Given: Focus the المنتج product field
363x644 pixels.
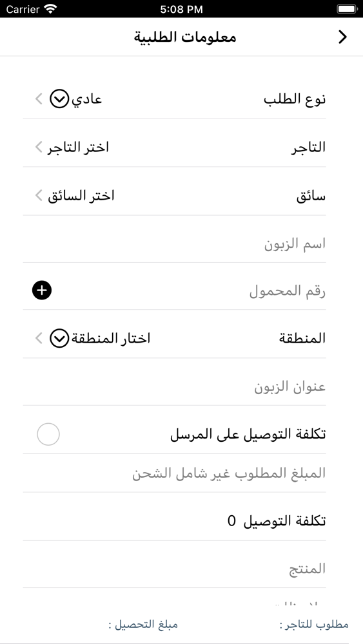Looking at the screenshot, I should tap(175, 569).
